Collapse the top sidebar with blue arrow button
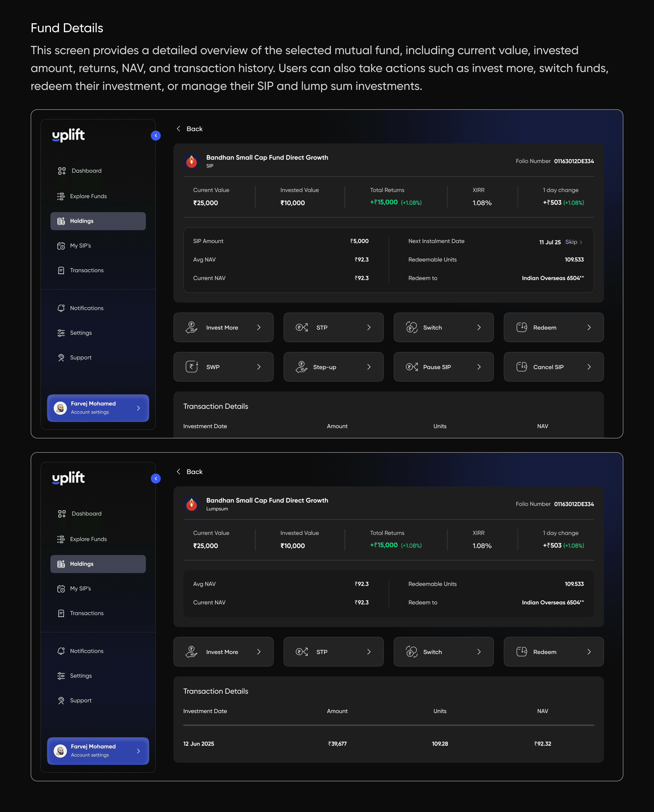 (x=156, y=136)
